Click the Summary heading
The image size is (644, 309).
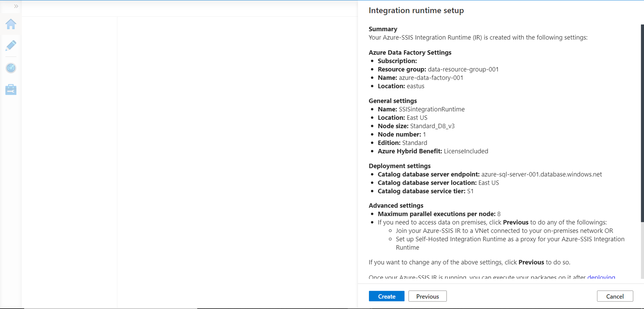point(383,29)
